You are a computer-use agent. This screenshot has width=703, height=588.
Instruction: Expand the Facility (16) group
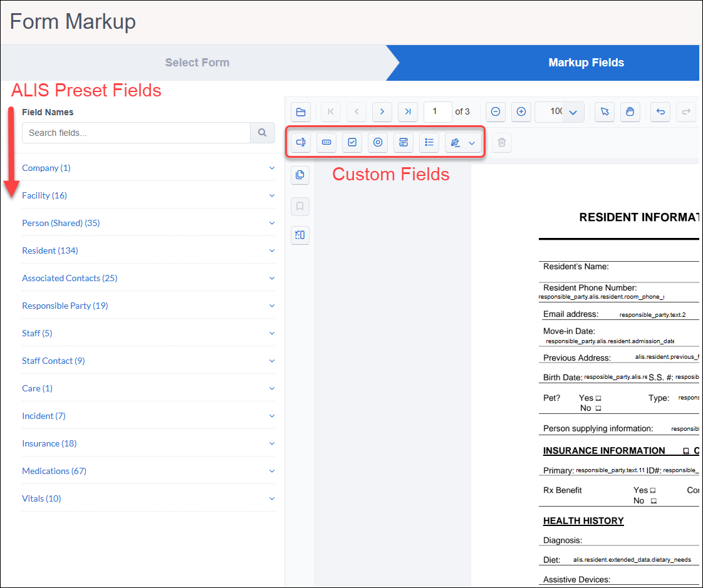click(148, 195)
